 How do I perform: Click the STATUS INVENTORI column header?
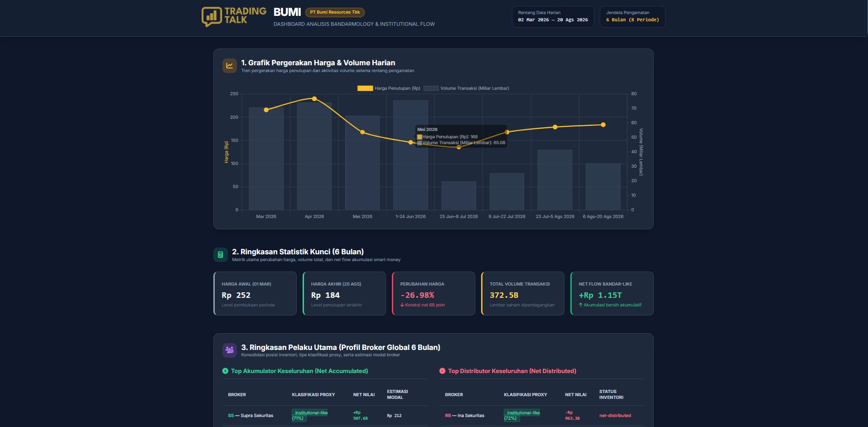[x=611, y=394]
